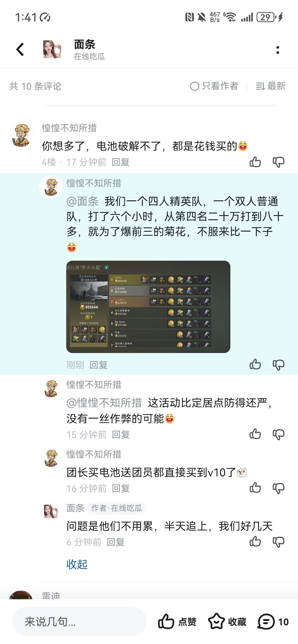
Task: Like 面条's reply posted 6 分钟前
Action: tap(255, 541)
